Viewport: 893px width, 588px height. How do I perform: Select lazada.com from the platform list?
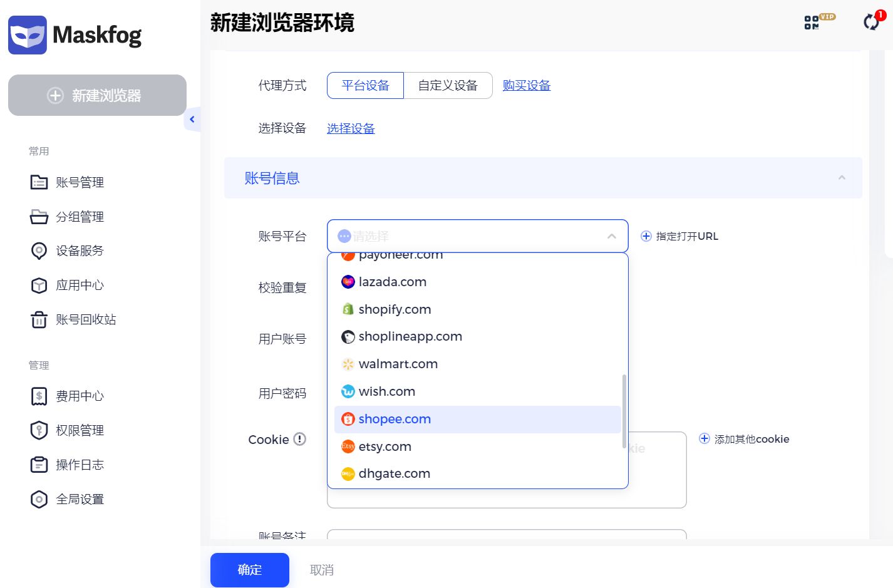(x=478, y=282)
